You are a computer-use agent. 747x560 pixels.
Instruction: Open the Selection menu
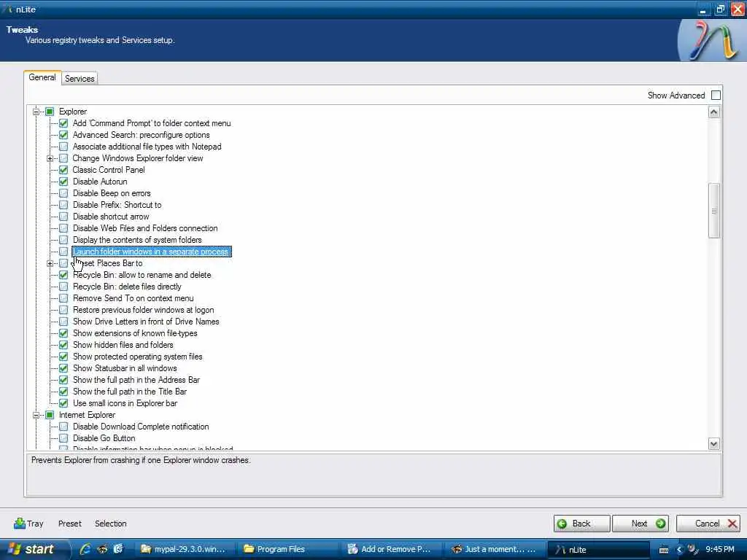(x=111, y=524)
